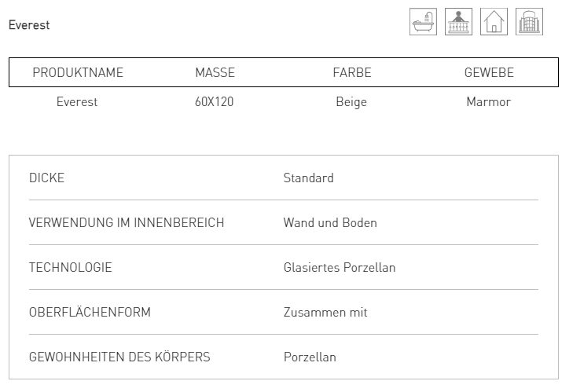Click the DICKE row label
584x392 pixels.
point(46,178)
